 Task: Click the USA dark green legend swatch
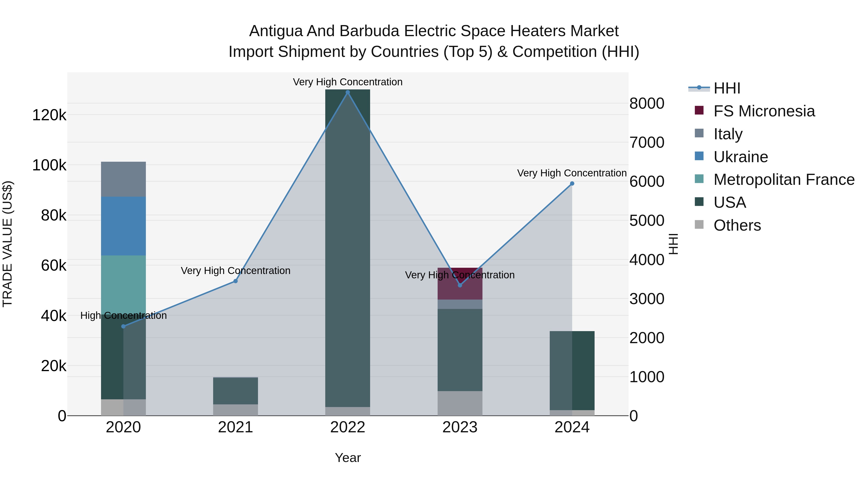point(699,202)
